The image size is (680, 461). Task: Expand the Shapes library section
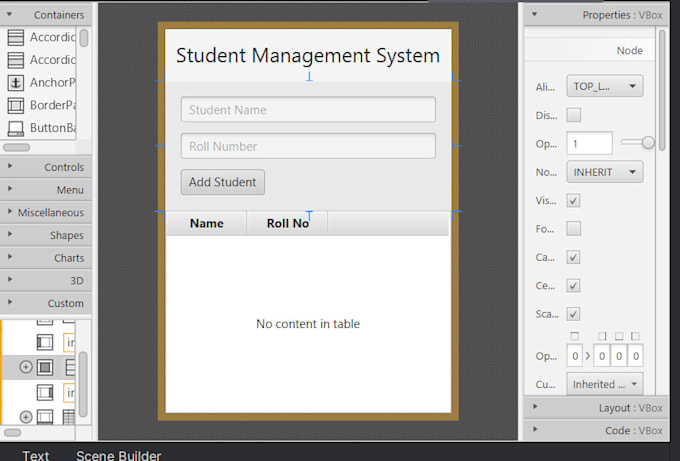[10, 234]
